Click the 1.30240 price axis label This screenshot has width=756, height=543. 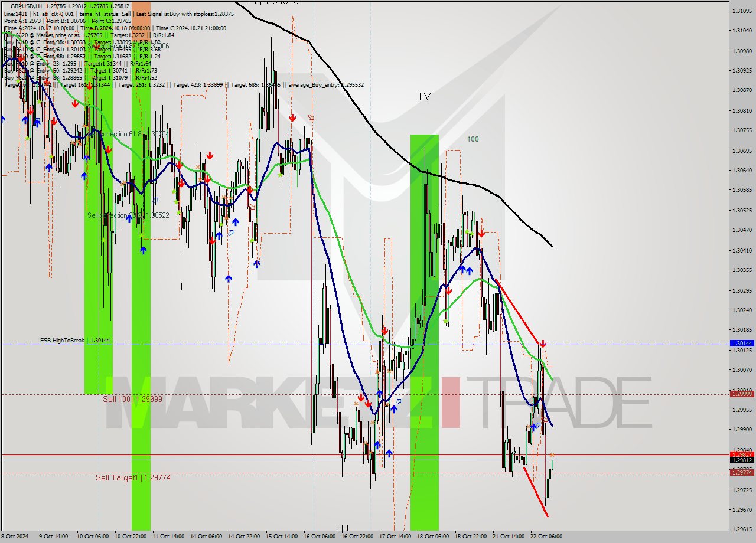click(x=741, y=310)
